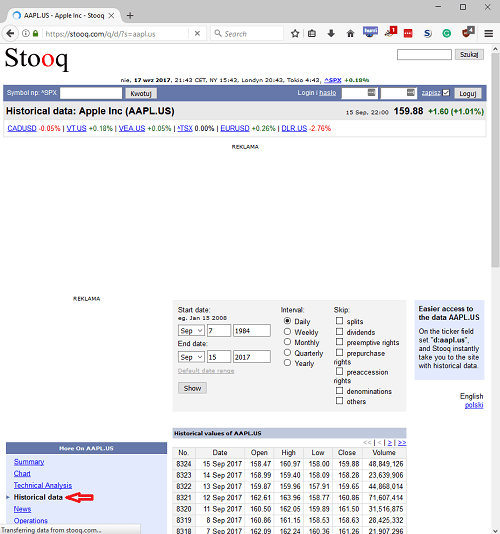Screen dimensions: 500x534
Task: Click the end date day field 15
Action: click(219, 357)
